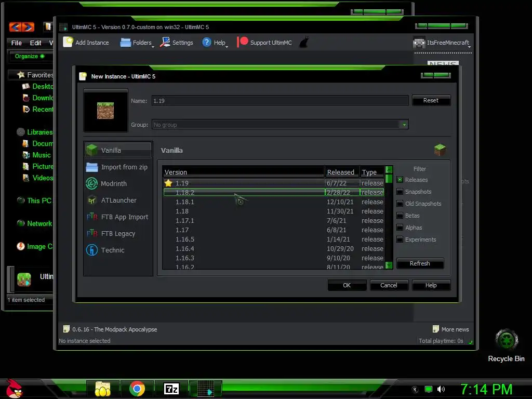The image size is (532, 399).
Task: Open UltimMC Settings
Action: point(177,43)
